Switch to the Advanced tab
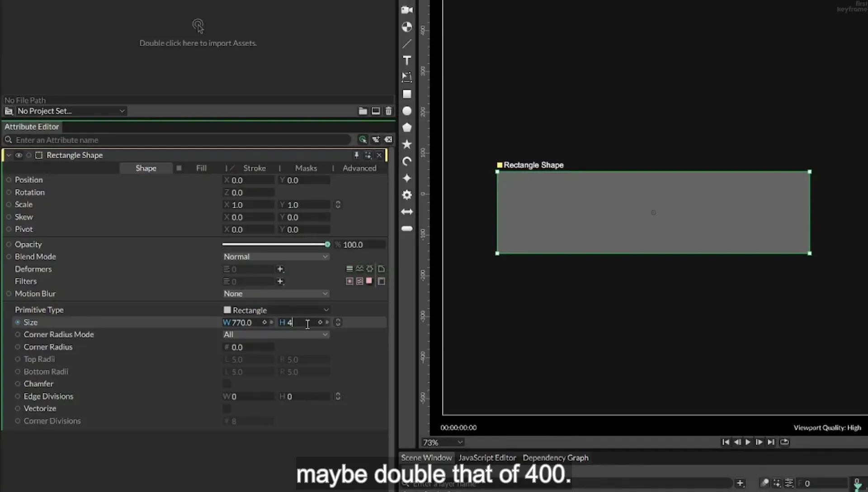This screenshot has height=492, width=868. (x=359, y=168)
